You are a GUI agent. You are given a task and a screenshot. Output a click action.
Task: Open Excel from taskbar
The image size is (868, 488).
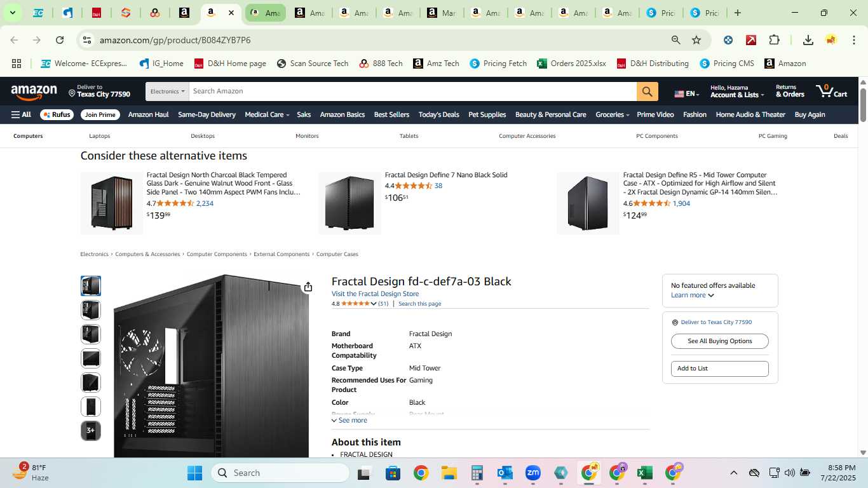(x=645, y=473)
